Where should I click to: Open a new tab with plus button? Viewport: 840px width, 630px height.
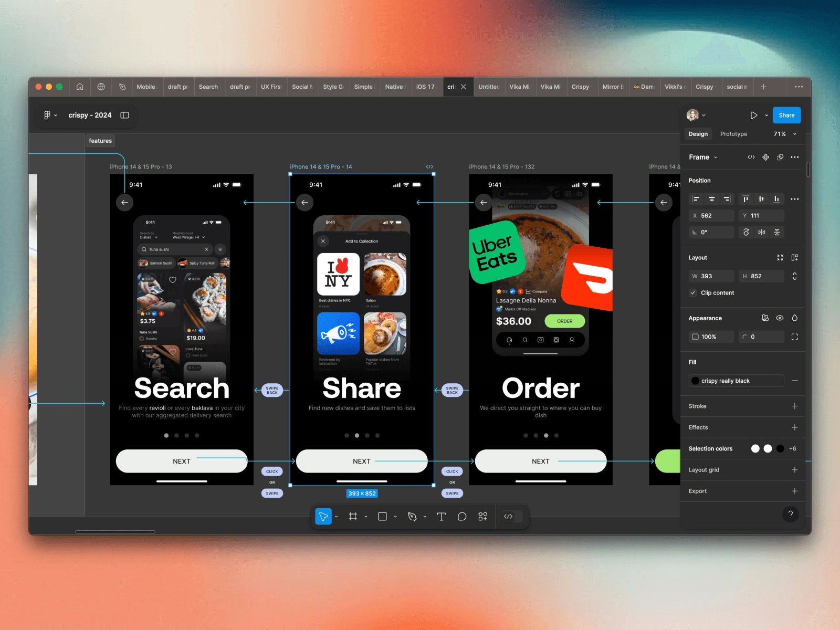click(764, 87)
